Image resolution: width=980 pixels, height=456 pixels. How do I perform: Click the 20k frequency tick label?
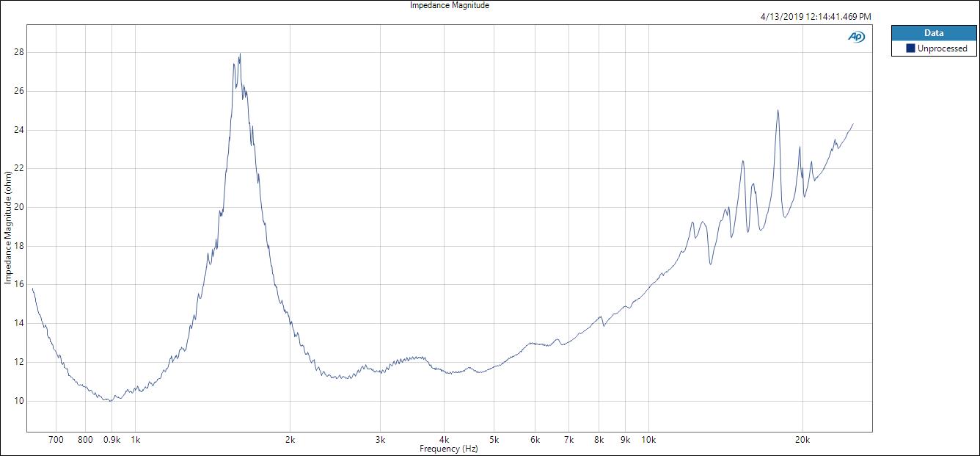pos(802,440)
